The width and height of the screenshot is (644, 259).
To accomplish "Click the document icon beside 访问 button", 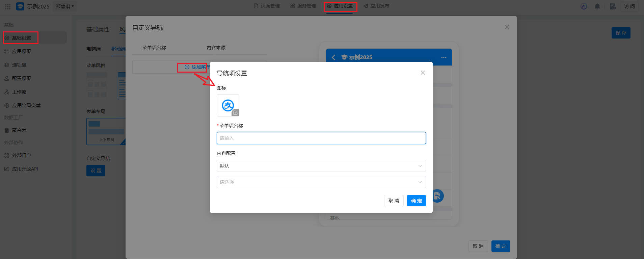I will (613, 6).
